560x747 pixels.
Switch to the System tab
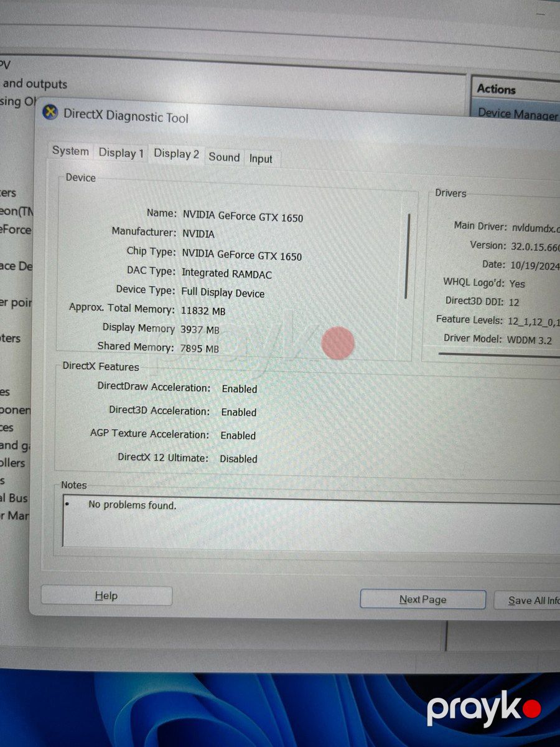(70, 151)
